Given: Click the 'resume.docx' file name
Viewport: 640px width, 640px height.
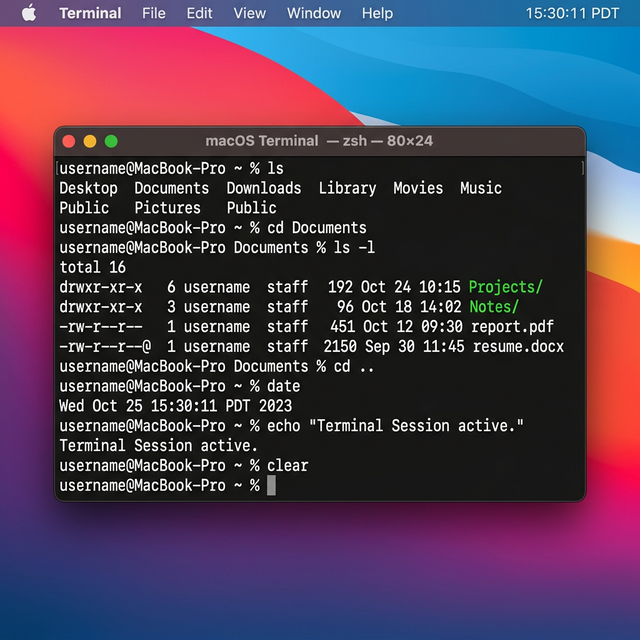Looking at the screenshot, I should (x=518, y=347).
